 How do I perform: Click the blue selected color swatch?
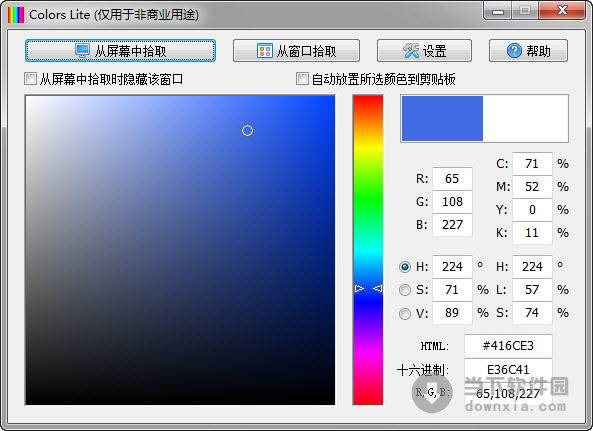442,118
